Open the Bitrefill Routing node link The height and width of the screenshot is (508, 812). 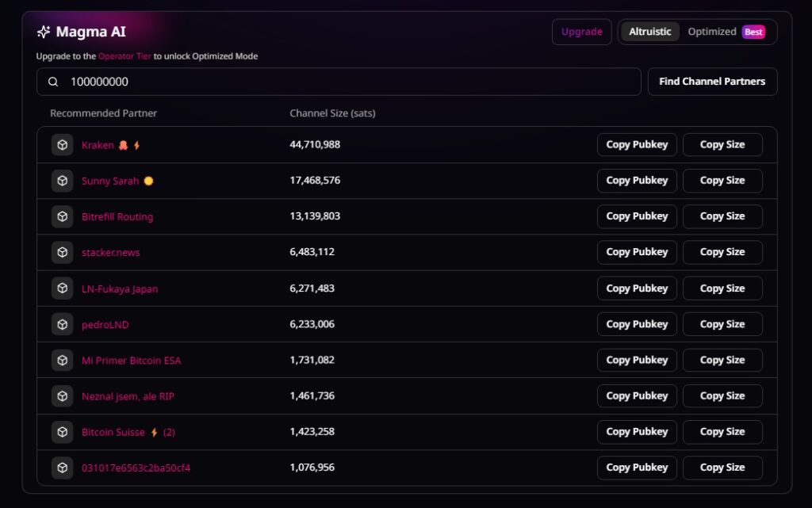[x=117, y=217]
